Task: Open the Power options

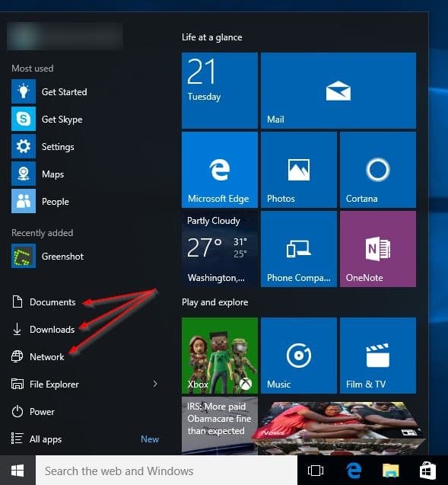Action: click(x=33, y=412)
